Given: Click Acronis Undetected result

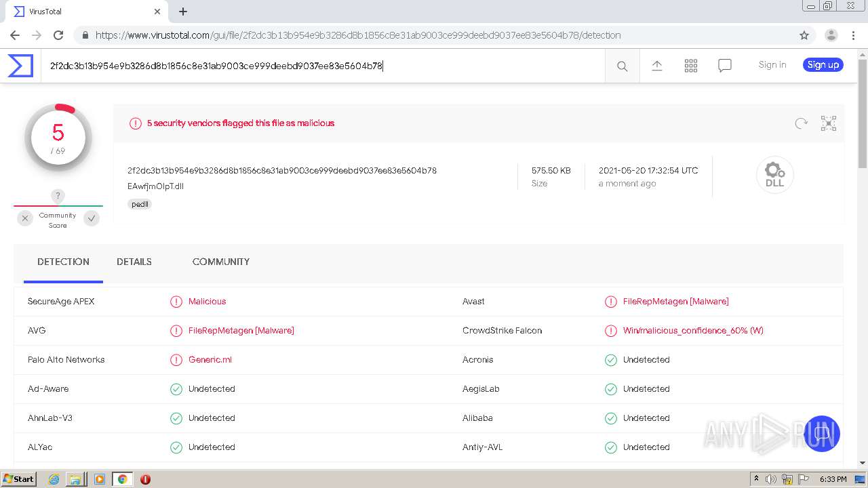Looking at the screenshot, I should (x=646, y=360).
